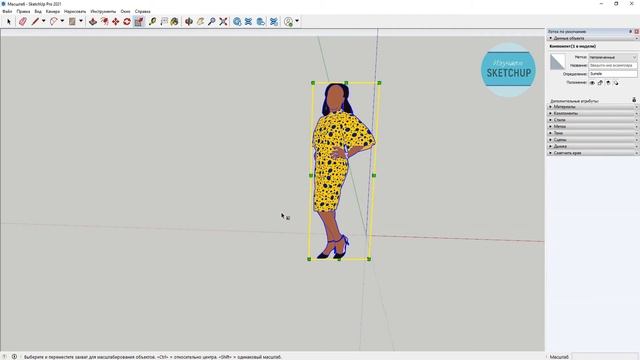The image size is (640, 360).
Task: Choose the Offset tool
Action: coord(104,22)
